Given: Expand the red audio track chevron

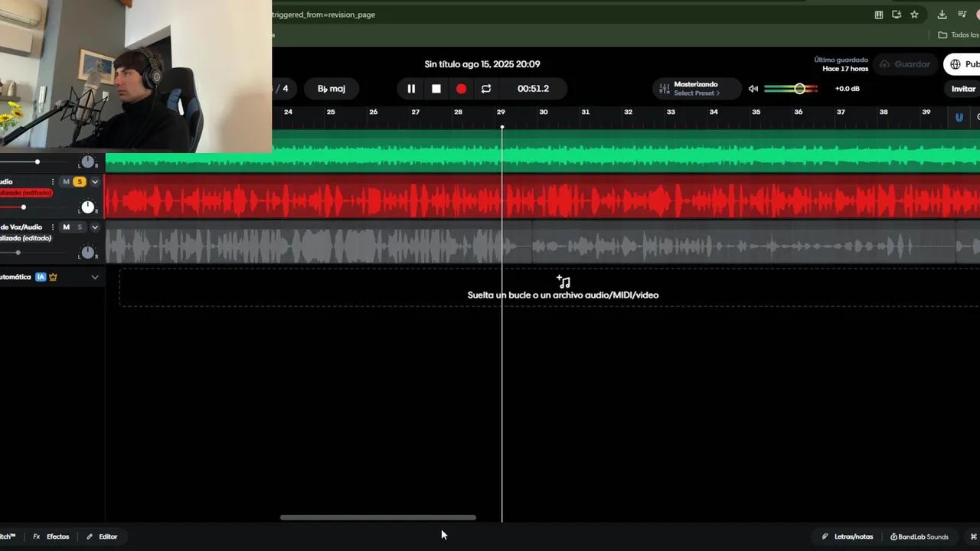Looking at the screenshot, I should (95, 182).
